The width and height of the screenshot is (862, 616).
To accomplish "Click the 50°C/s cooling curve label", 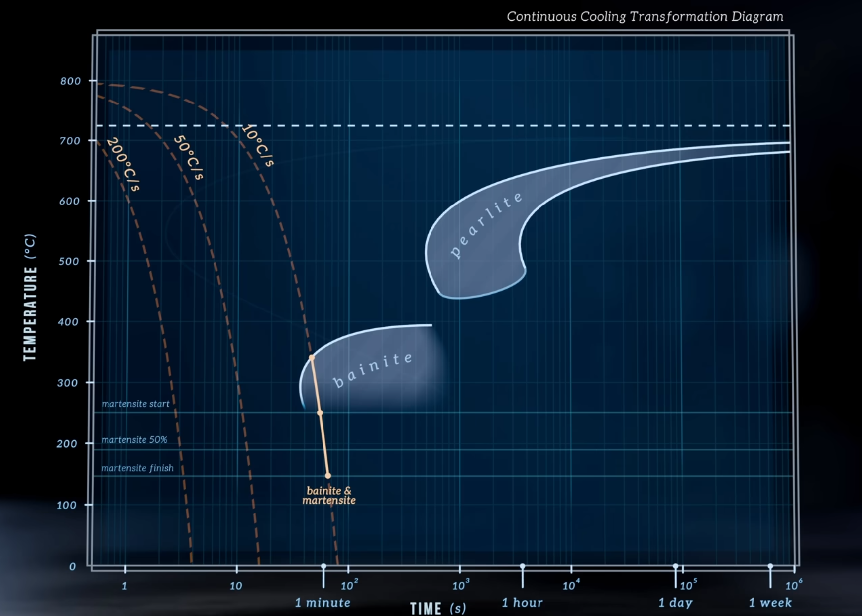I will [188, 158].
